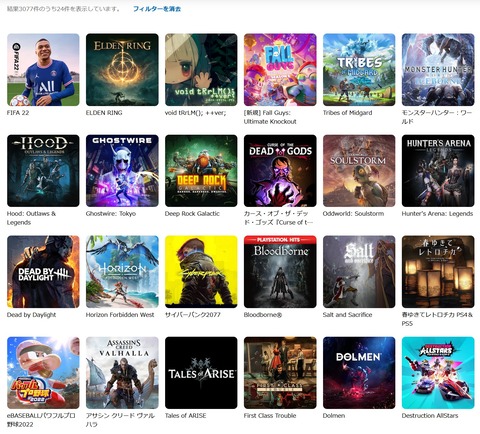Open the Destruction AllStars cover
This screenshot has width=480, height=434.
pyautogui.click(x=438, y=373)
